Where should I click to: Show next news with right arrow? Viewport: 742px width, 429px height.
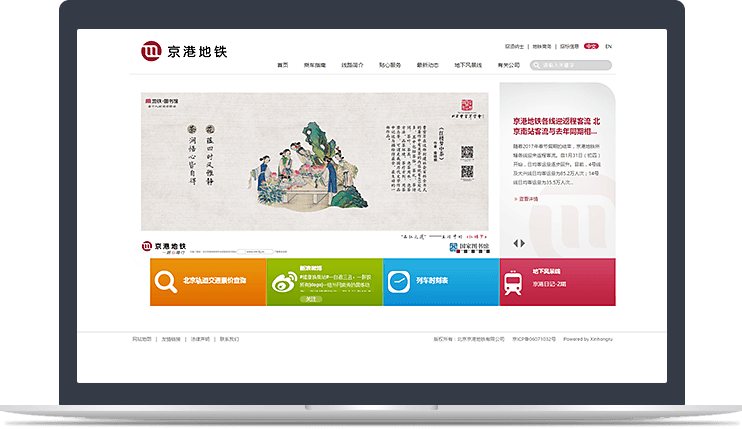coord(522,243)
